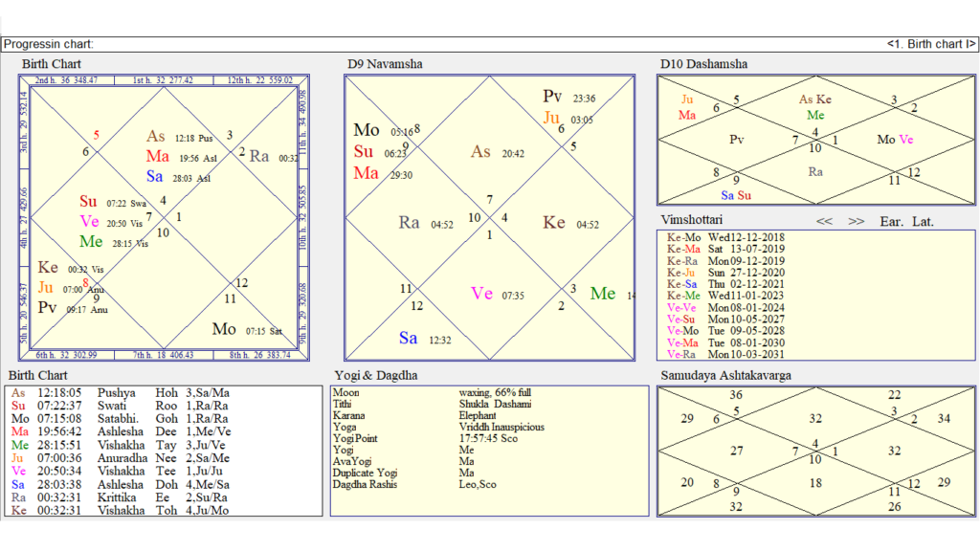Click the 1st h. header of Birth Chart
980x551 pixels.
(163, 80)
